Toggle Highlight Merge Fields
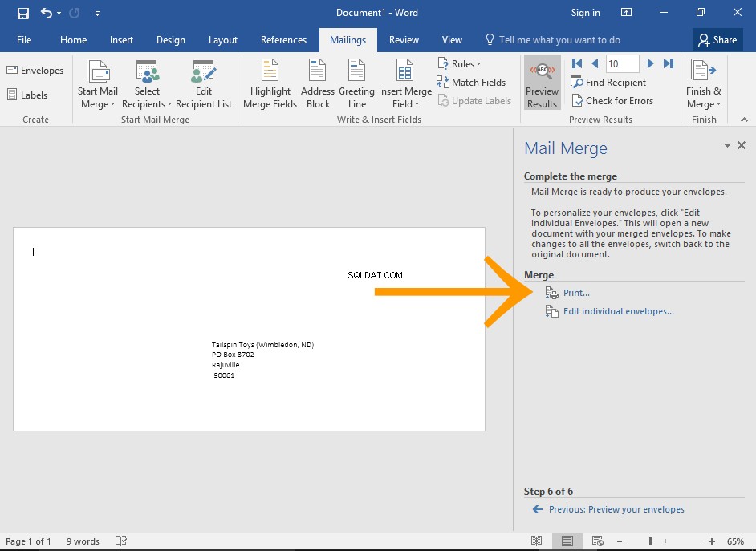Image resolution: width=756 pixels, height=551 pixels. click(x=270, y=84)
